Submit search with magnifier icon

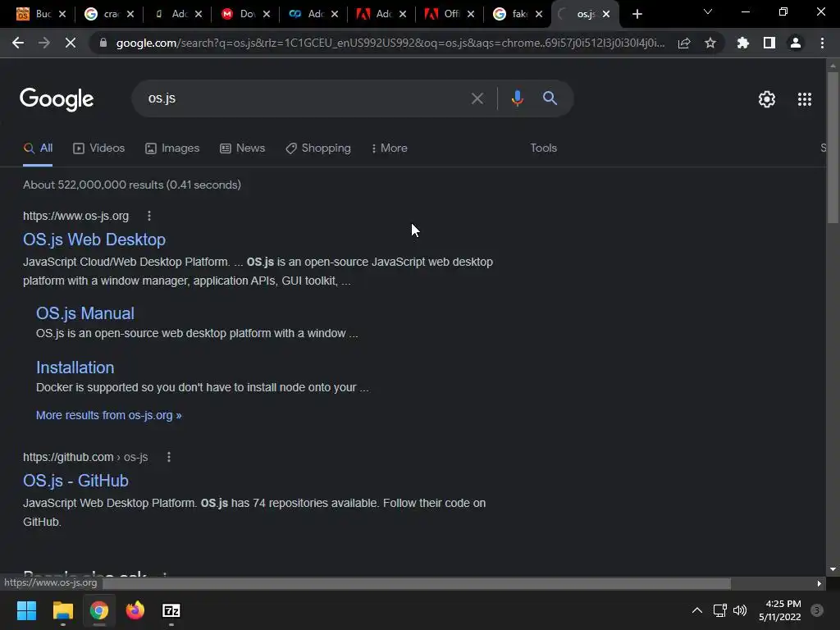[x=550, y=98]
